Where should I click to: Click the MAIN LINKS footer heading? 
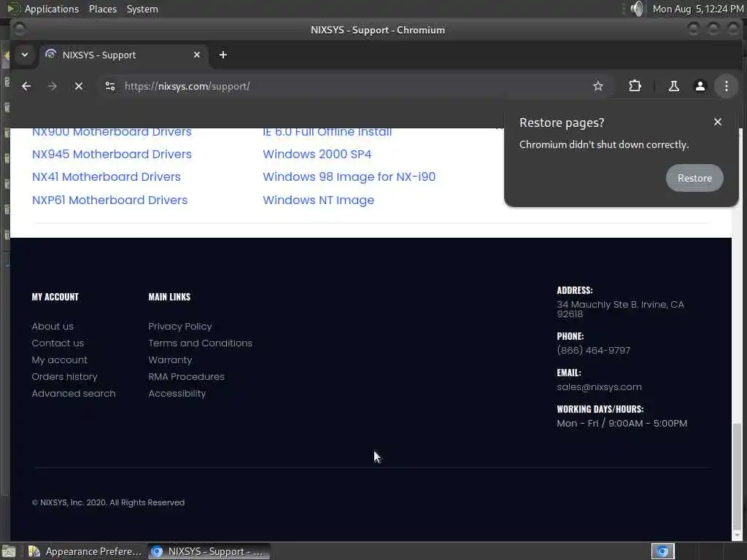169,297
